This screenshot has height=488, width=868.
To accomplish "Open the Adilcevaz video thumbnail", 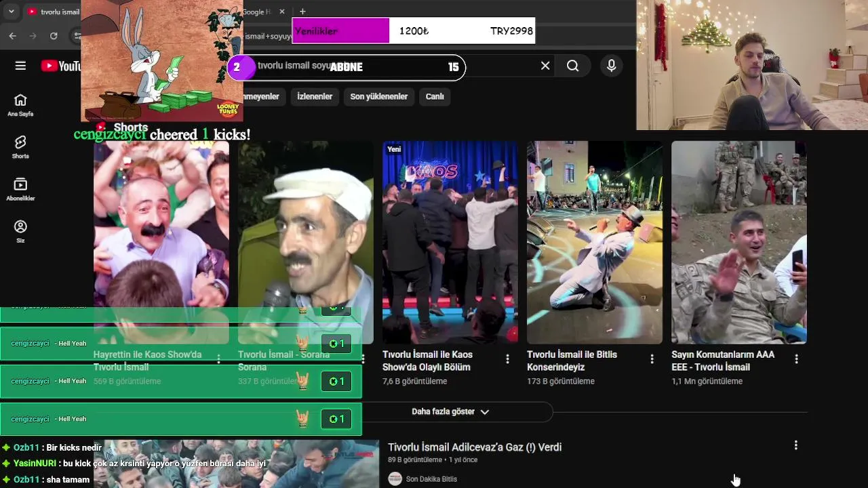I will (x=236, y=464).
